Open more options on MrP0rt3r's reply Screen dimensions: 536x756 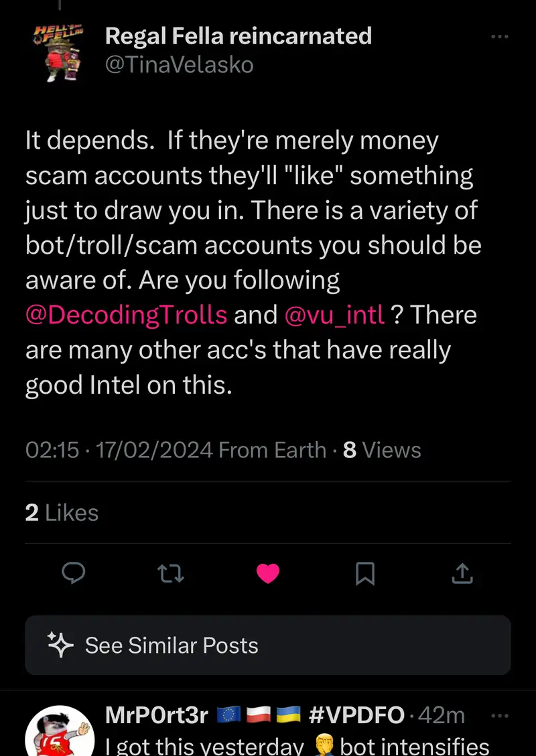[500, 715]
